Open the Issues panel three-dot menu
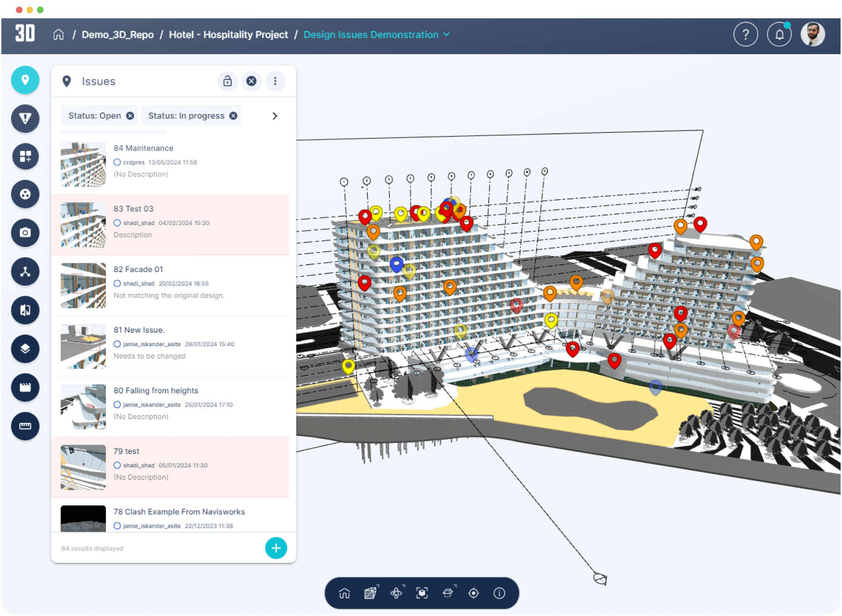Screen dimensions: 842x616 275,81
